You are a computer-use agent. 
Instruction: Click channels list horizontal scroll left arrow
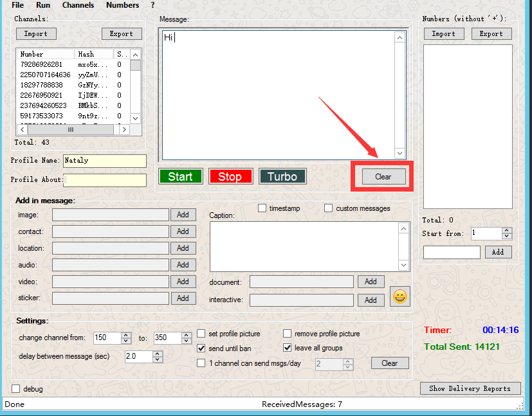23,129
